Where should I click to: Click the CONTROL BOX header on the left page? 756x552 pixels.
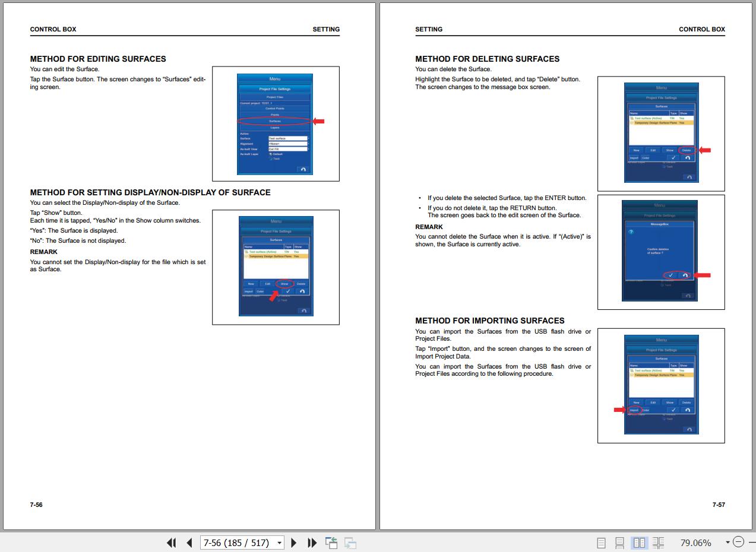[53, 29]
